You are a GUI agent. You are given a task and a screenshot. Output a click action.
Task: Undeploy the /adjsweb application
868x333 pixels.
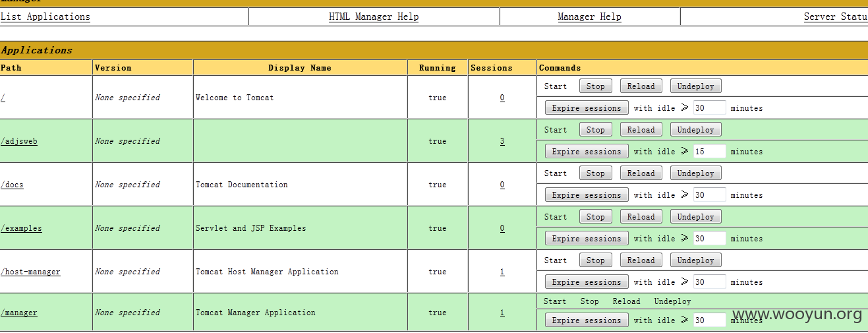point(695,130)
